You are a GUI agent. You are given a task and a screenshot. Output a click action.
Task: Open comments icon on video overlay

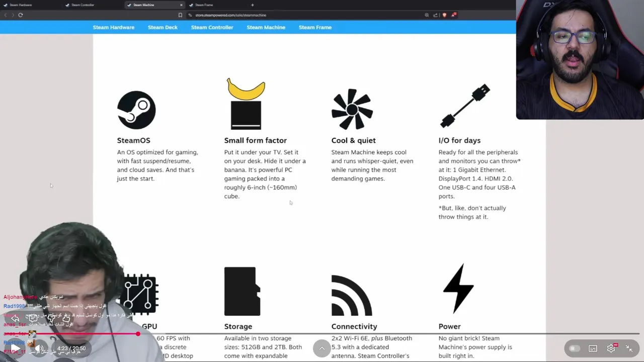click(x=33, y=318)
